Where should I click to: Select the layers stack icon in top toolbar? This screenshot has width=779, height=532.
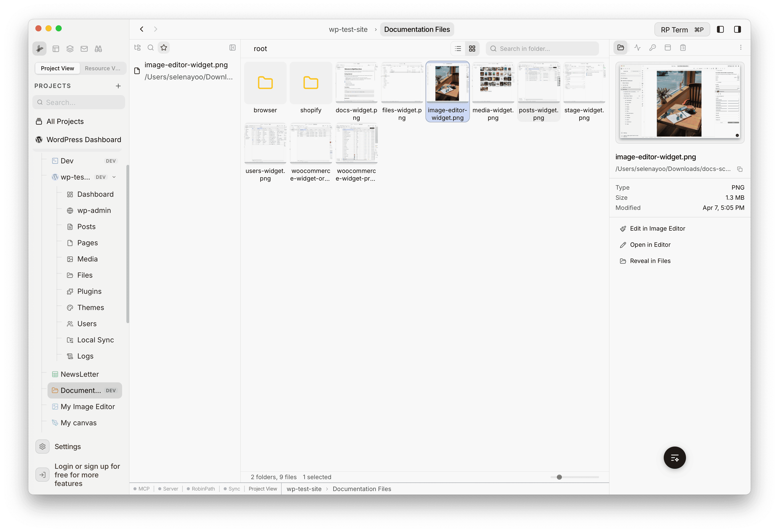pyautogui.click(x=70, y=49)
